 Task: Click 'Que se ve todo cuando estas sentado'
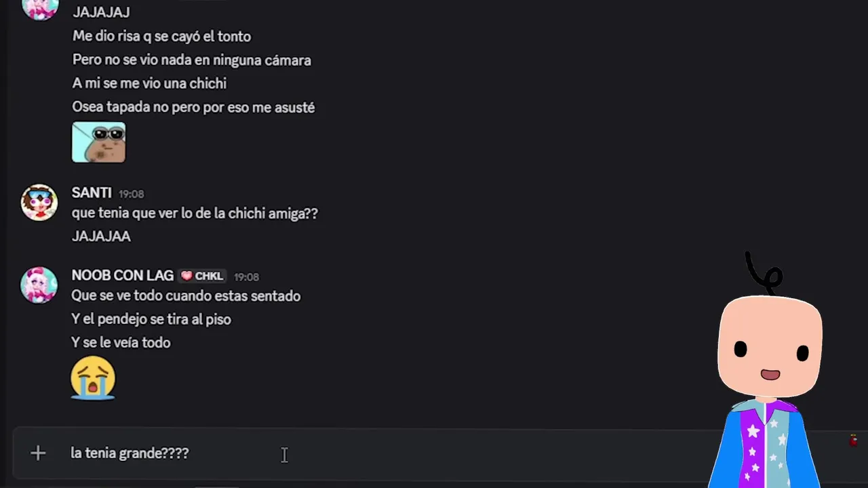186,296
